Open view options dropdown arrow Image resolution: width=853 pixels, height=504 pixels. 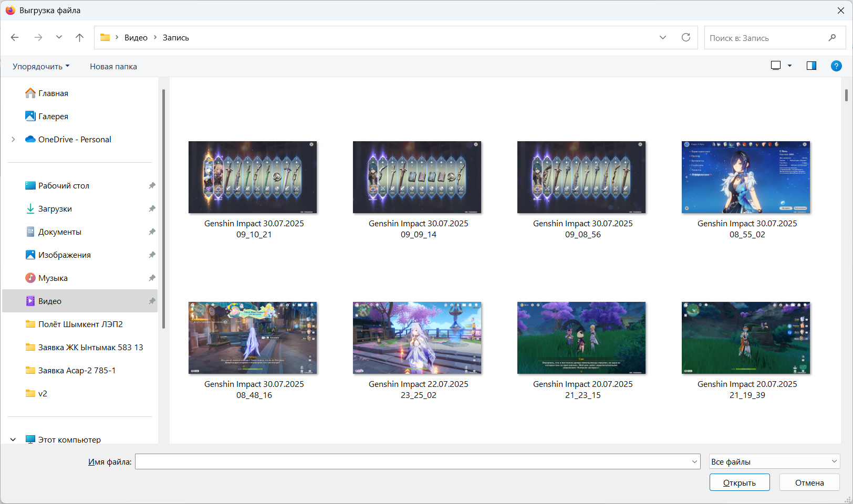tap(789, 66)
